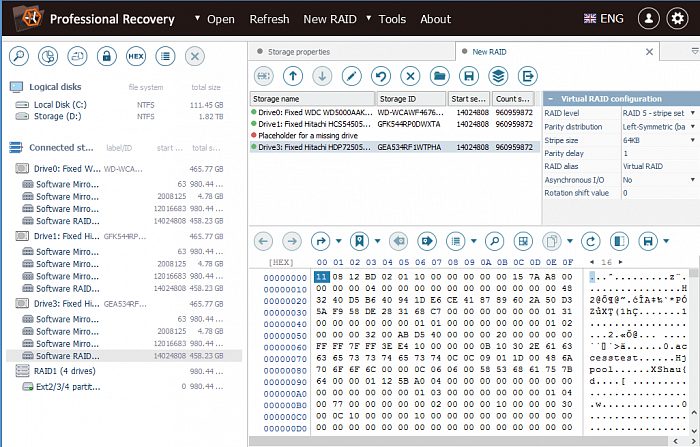Image resolution: width=700 pixels, height=447 pixels.
Task: Click New RAID in the top menu
Action: point(330,19)
